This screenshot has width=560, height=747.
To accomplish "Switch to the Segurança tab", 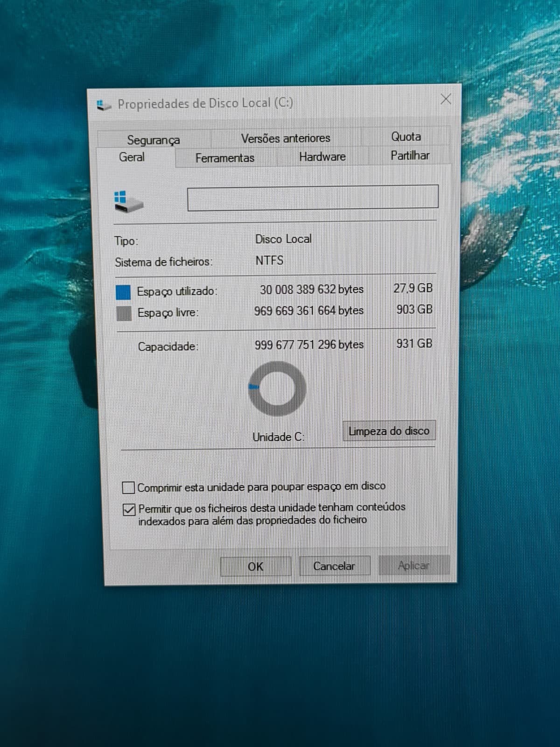I will [154, 140].
